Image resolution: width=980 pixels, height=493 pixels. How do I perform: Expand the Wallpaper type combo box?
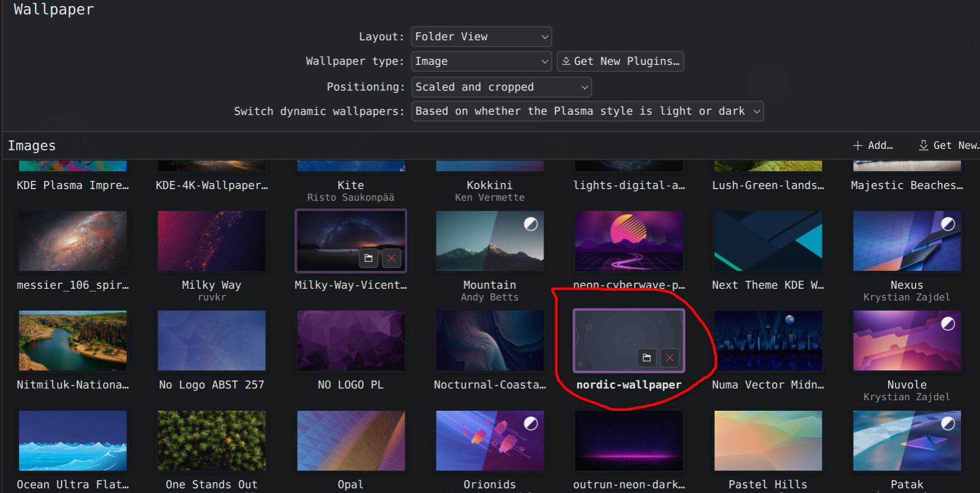pos(481,62)
